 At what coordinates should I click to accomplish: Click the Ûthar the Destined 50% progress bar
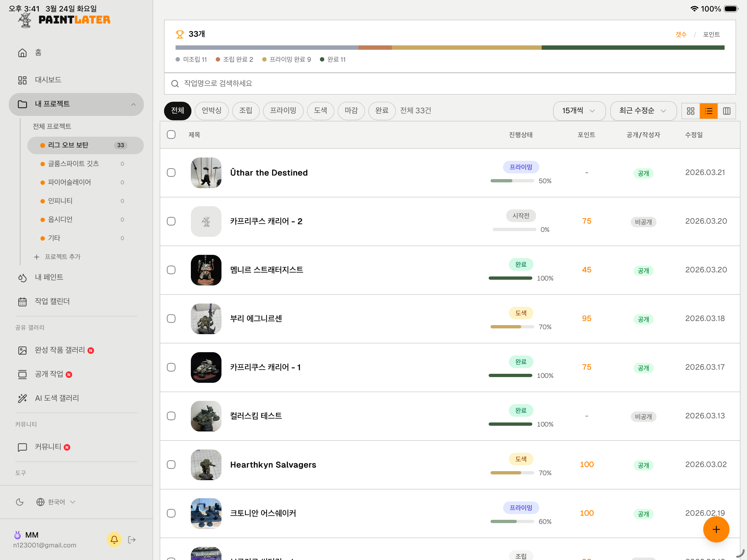(x=512, y=181)
